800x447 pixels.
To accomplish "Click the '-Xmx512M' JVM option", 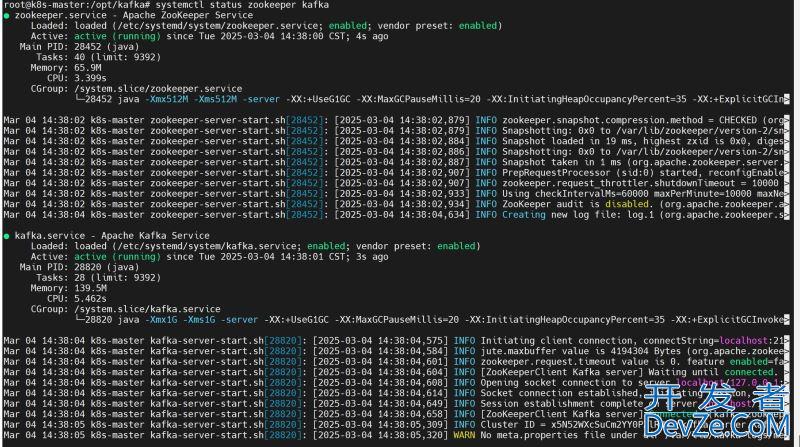I will (166, 100).
